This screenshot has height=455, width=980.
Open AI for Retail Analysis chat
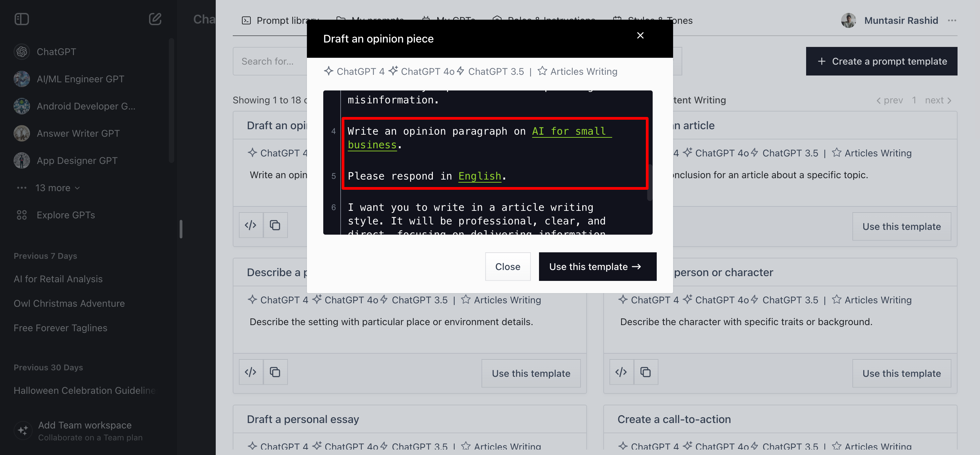pyautogui.click(x=58, y=279)
